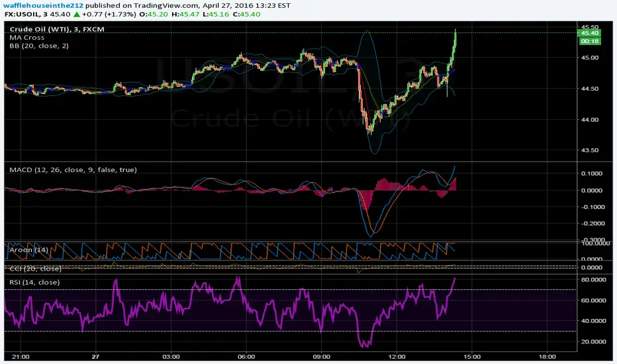This screenshot has height=364, width=617.
Task: Click the C:45.40 close value in header
Action: click(247, 14)
